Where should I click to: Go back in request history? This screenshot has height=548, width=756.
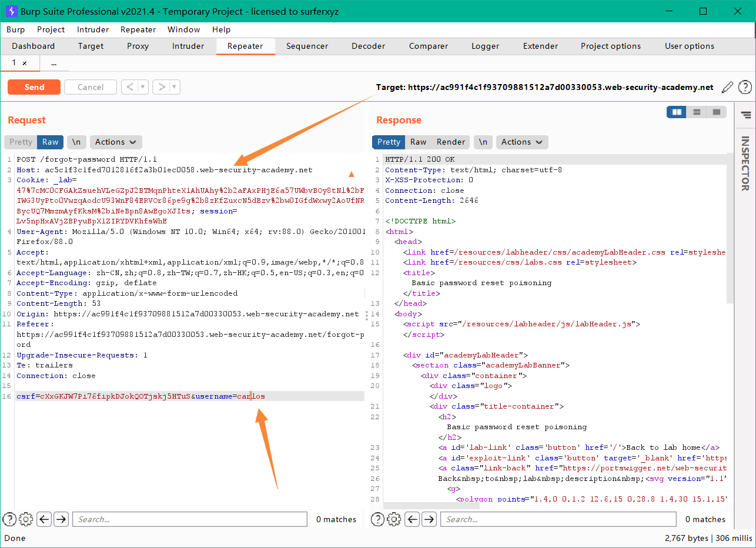click(x=129, y=87)
